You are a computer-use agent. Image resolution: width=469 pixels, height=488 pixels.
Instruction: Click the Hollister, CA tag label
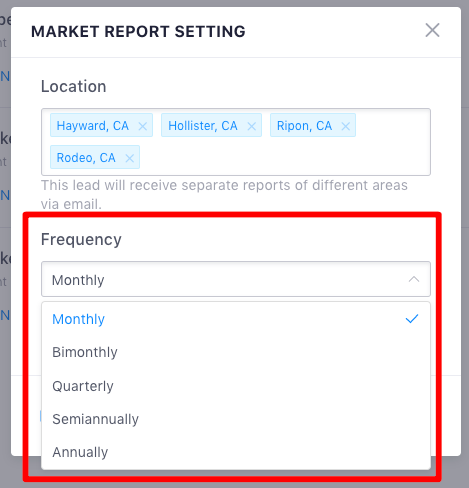pyautogui.click(x=203, y=126)
